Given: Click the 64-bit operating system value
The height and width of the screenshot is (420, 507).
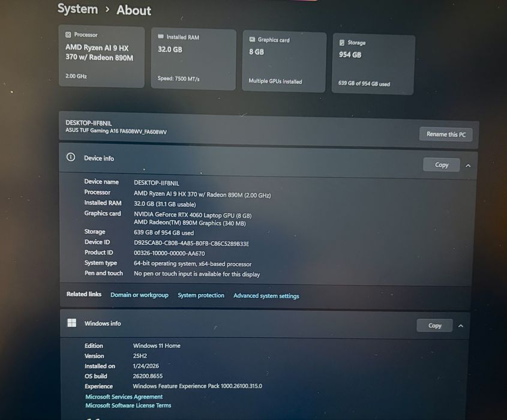Looking at the screenshot, I should click(x=193, y=264).
